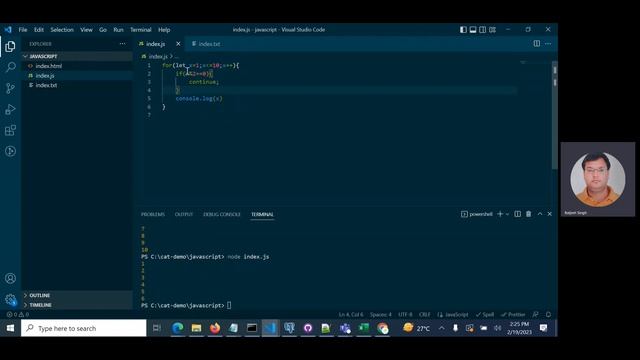
Task: Open the Search view in activity bar
Action: coord(10,67)
